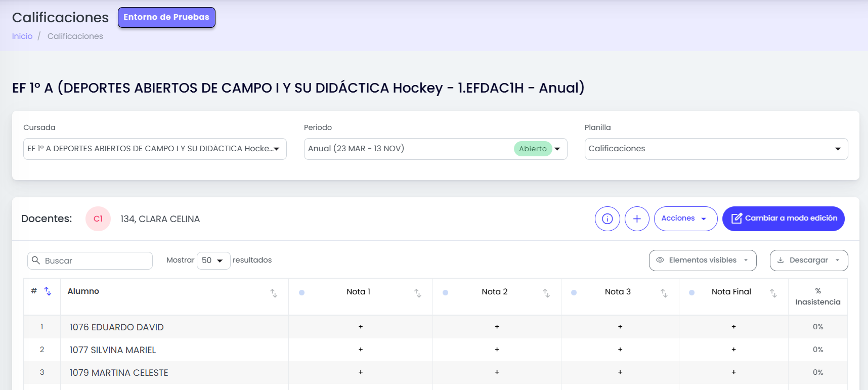Click the Entorno de Pruebas badge
This screenshot has width=868, height=390.
(x=166, y=17)
